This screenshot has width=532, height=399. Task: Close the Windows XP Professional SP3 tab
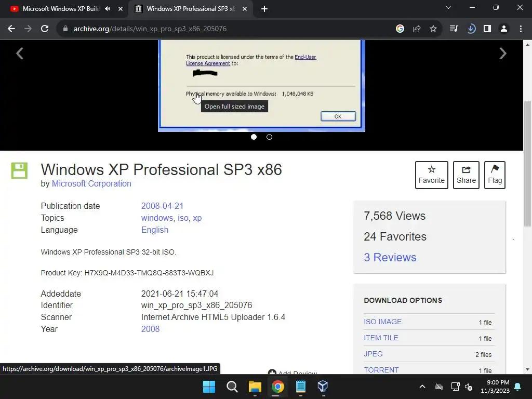tap(245, 9)
